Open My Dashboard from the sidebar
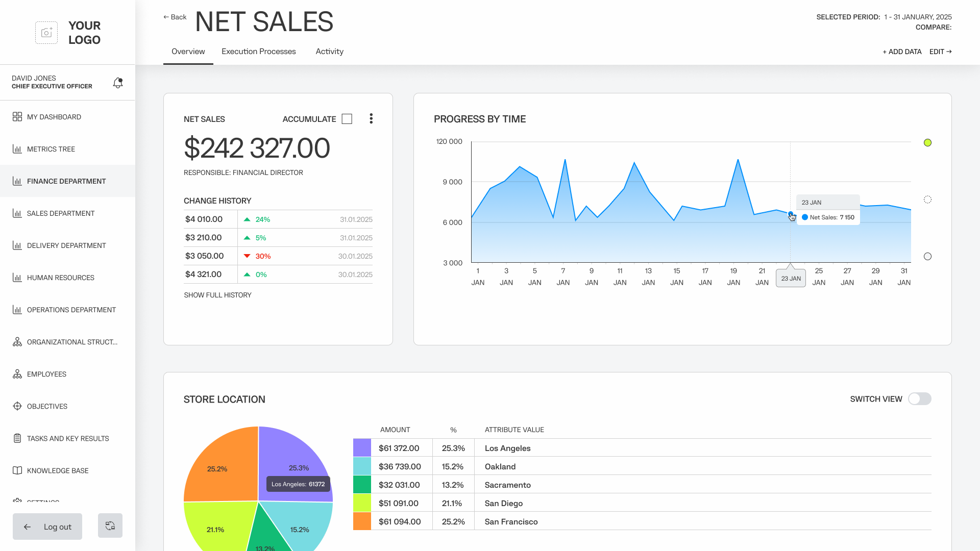Image resolution: width=980 pixels, height=551 pixels. click(x=54, y=117)
